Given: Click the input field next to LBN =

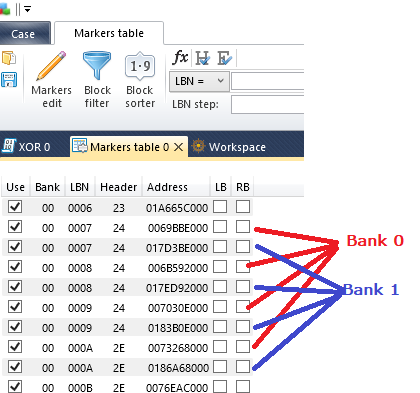Looking at the screenshot, I should (267, 81).
